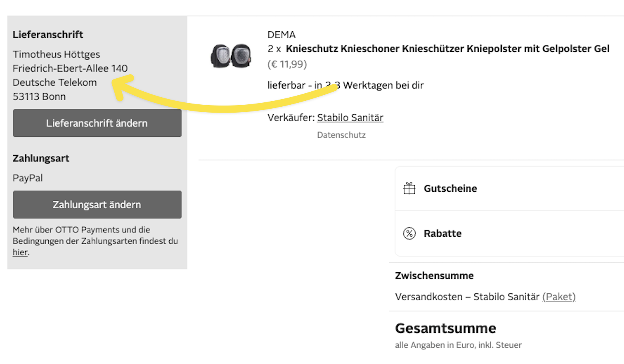Click the Zwischensumme label
This screenshot has width=624, height=364.
coord(434,276)
